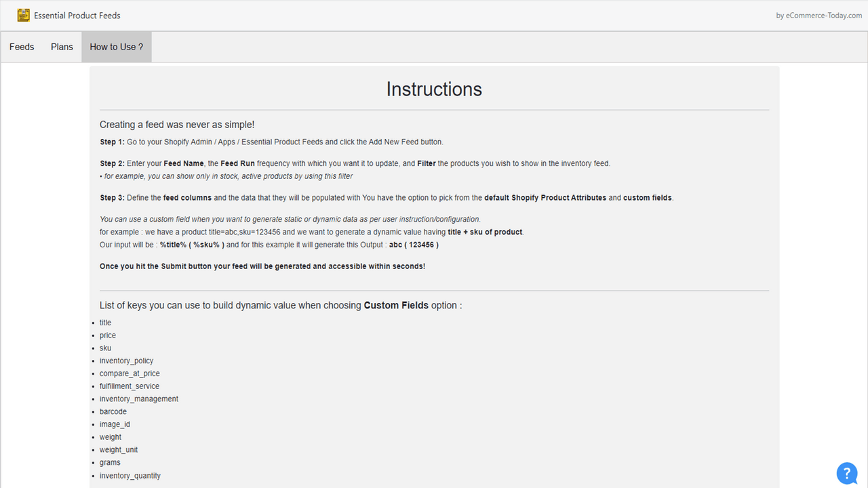Click the "image_id" list entry
The image size is (868, 488).
(x=115, y=424)
